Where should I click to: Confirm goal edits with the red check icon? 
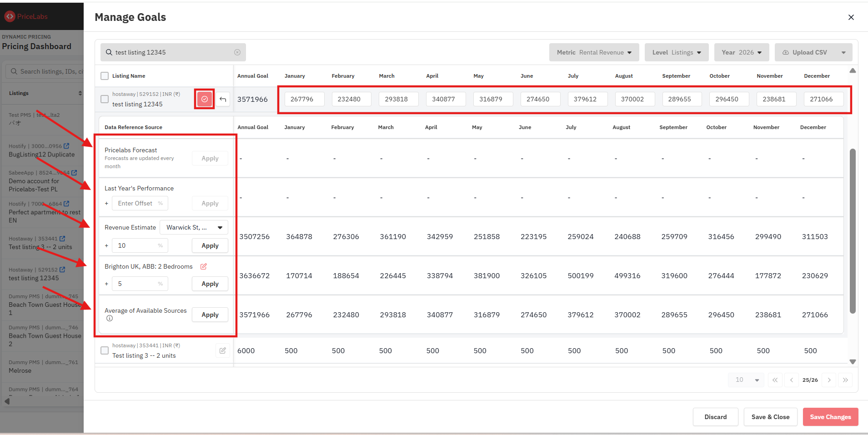[x=205, y=99]
